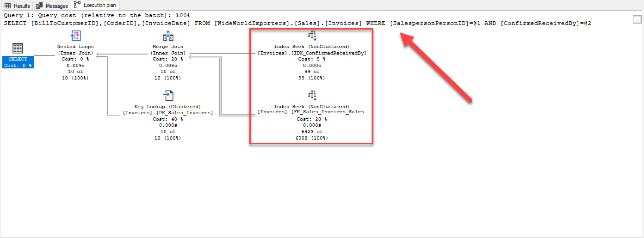Image resolution: width=644 pixels, height=238 pixels.
Task: Click the Key Lookup (Clustered) operator icon
Action: point(167,96)
